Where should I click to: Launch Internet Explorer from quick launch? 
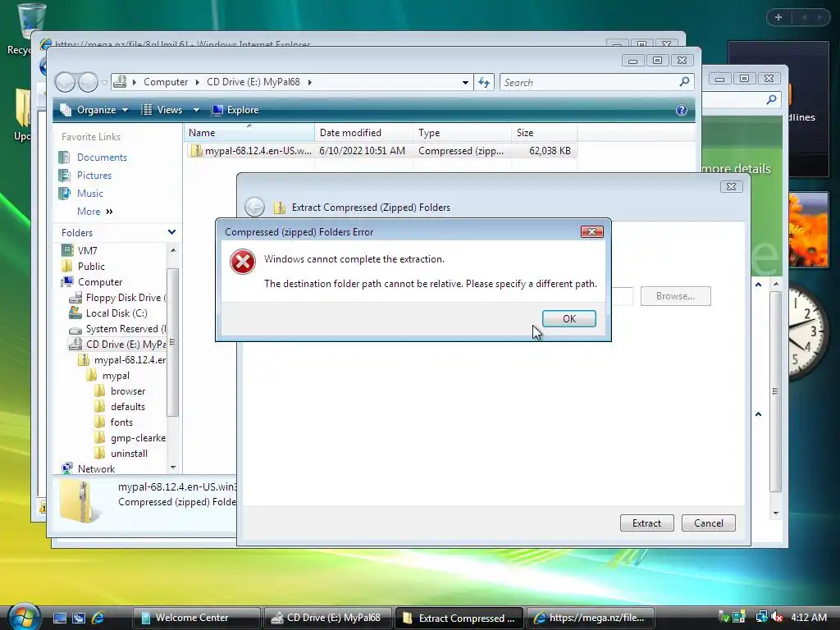coord(98,618)
